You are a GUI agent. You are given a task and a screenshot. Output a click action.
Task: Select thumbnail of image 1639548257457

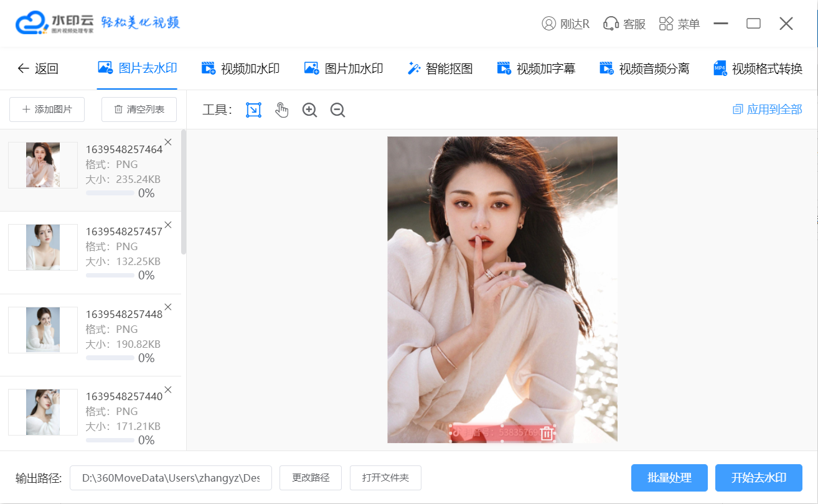pos(43,247)
